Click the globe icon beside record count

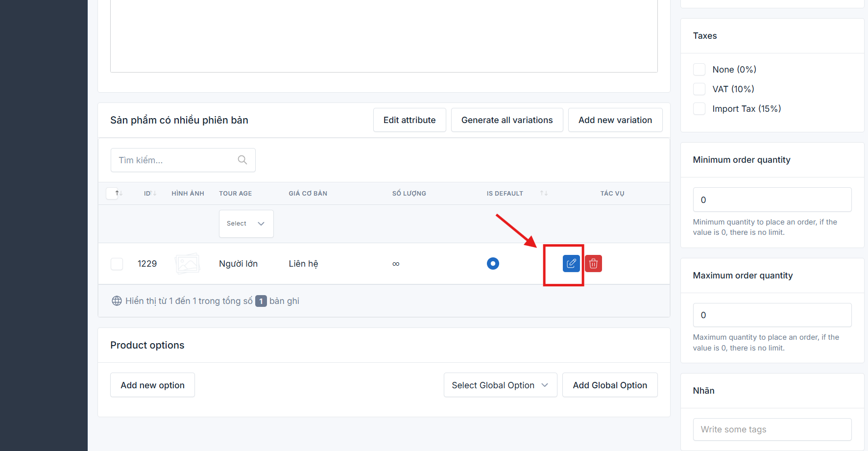[117, 301]
